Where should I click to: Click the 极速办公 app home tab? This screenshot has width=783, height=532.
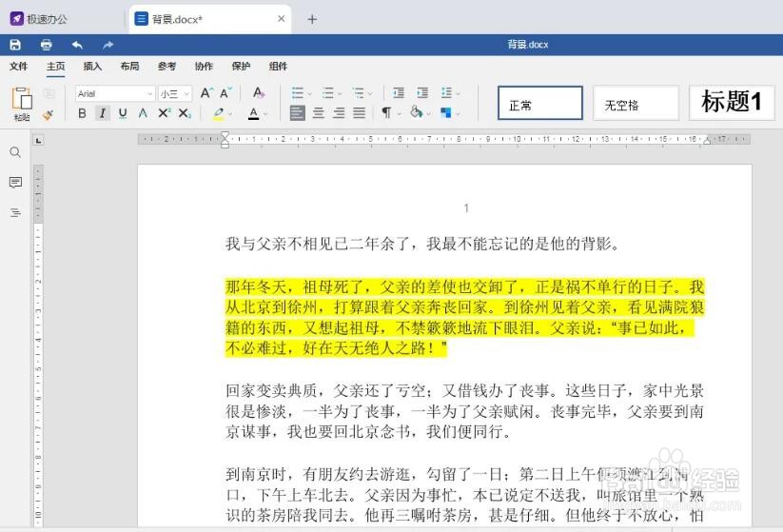tap(39, 19)
